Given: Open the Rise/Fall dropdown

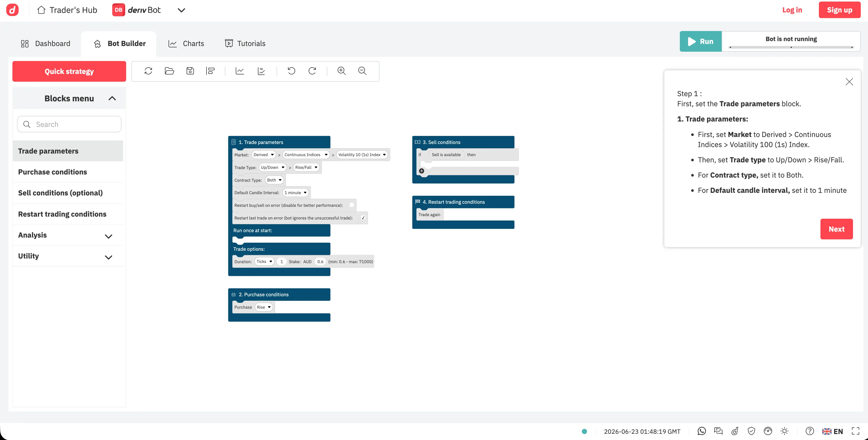Looking at the screenshot, I should pyautogui.click(x=306, y=167).
